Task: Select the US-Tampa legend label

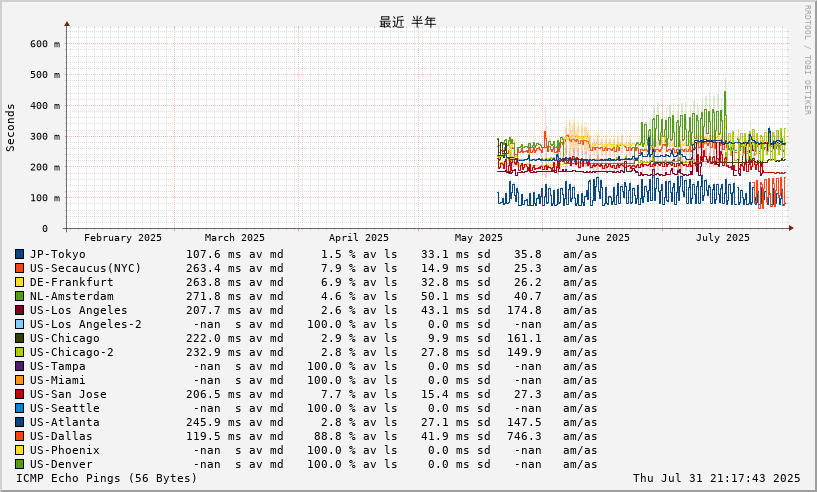Action: pos(57,366)
